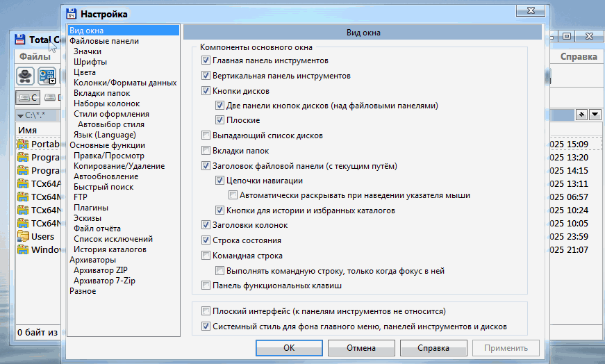Select Архиватор 7-Zip in tree

click(x=105, y=281)
